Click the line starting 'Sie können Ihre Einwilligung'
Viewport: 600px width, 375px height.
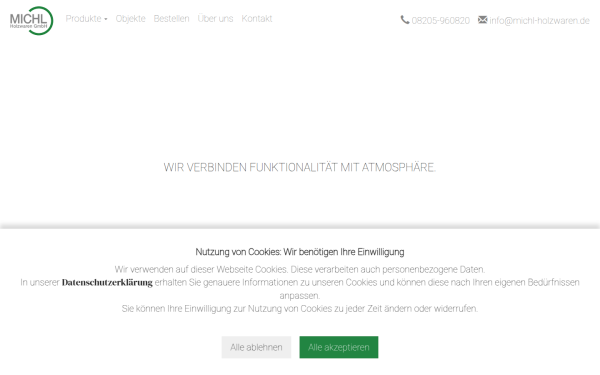click(x=300, y=308)
